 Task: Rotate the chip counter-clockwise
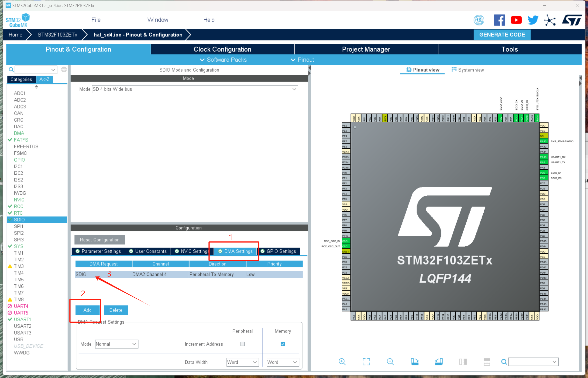pyautogui.click(x=439, y=362)
